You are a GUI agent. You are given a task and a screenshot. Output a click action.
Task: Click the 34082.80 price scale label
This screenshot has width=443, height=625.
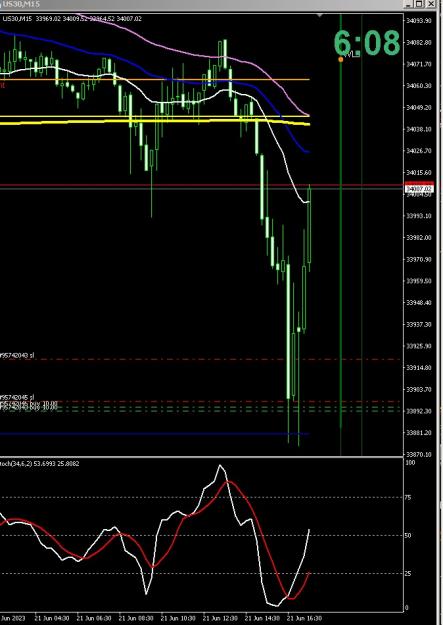(x=418, y=42)
